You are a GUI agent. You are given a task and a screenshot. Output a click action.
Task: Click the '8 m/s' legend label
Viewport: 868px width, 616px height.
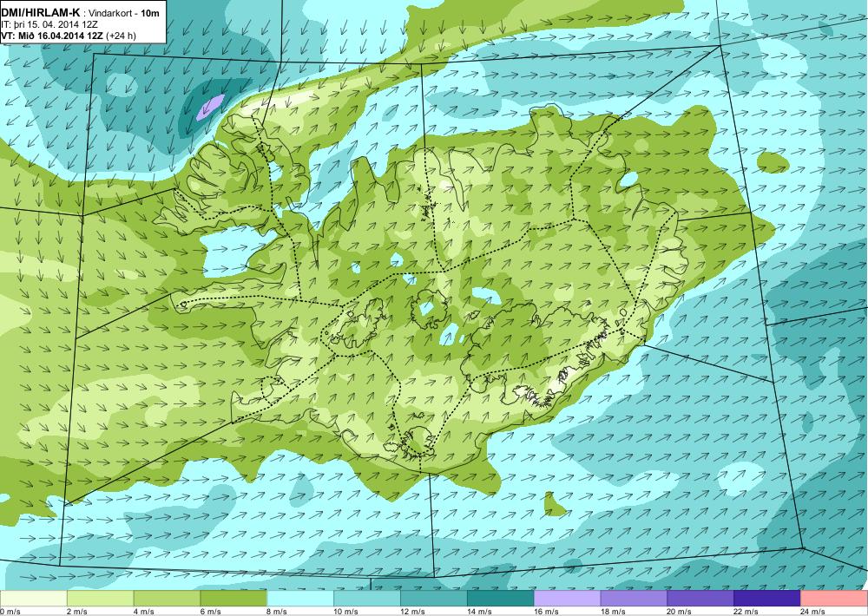pos(278,612)
